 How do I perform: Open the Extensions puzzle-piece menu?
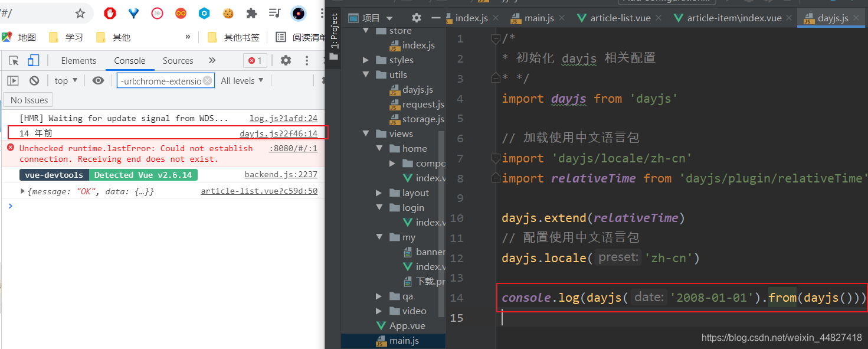(x=251, y=13)
